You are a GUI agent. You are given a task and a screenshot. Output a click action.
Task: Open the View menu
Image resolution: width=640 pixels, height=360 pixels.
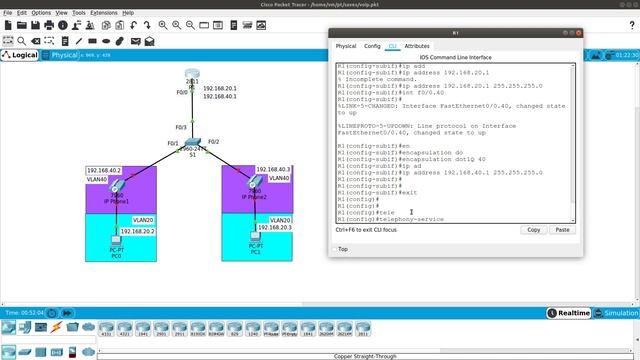[x=61, y=13]
